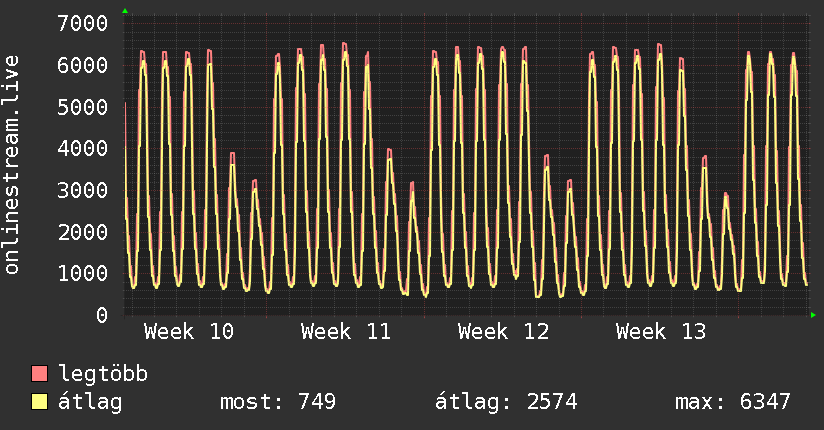Image resolution: width=824 pixels, height=430 pixels.
Task: Click the 5000 y-axis label
Action: point(83,107)
